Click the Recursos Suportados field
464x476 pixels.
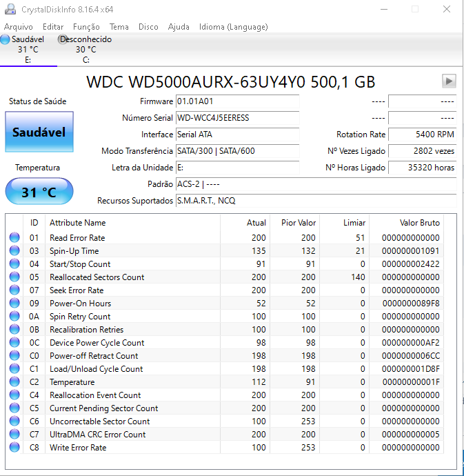(316, 200)
